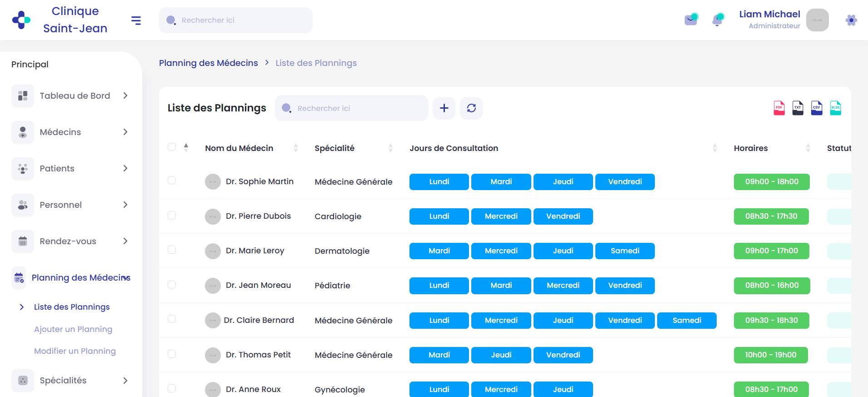Export the list as TXT file
Screen dimensions: 868x397
pos(798,108)
